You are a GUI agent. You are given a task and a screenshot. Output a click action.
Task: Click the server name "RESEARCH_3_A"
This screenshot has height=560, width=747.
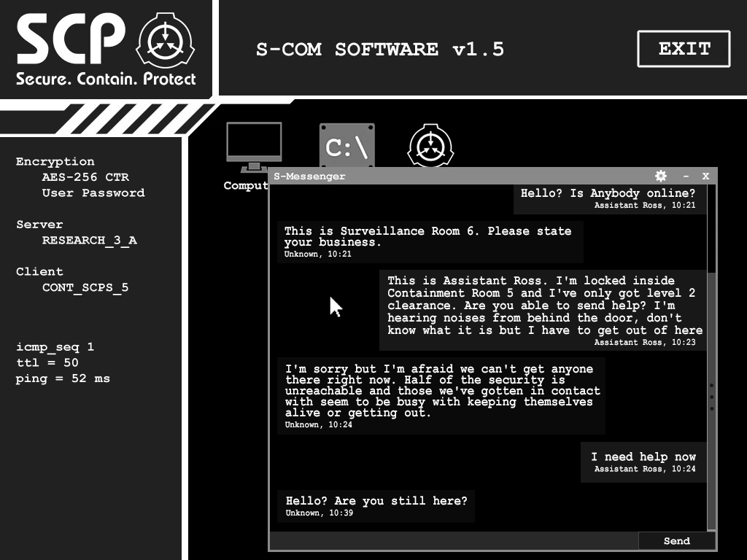coord(90,240)
